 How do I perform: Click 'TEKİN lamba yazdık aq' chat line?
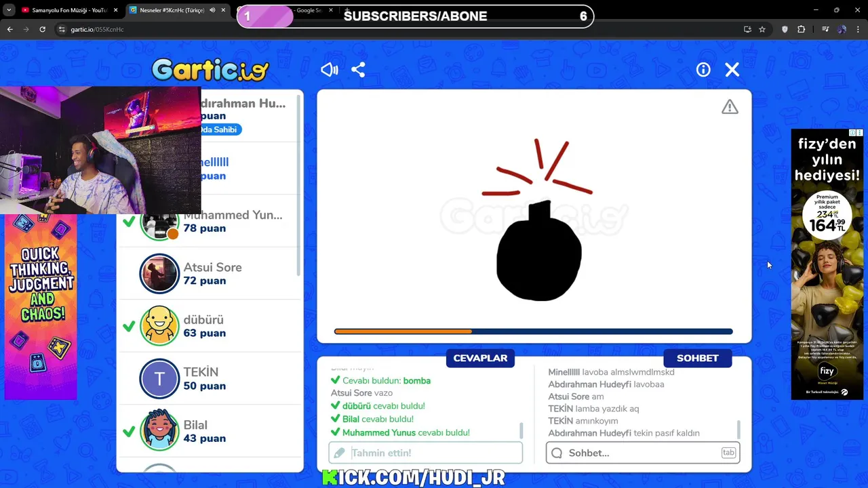[x=593, y=409]
